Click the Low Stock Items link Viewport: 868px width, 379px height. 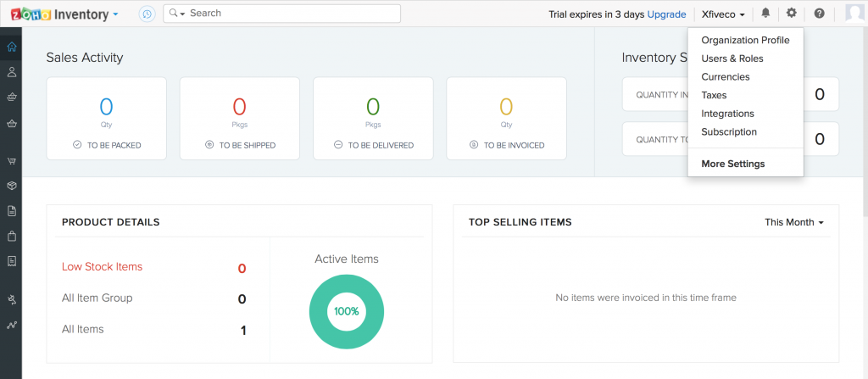pos(102,266)
